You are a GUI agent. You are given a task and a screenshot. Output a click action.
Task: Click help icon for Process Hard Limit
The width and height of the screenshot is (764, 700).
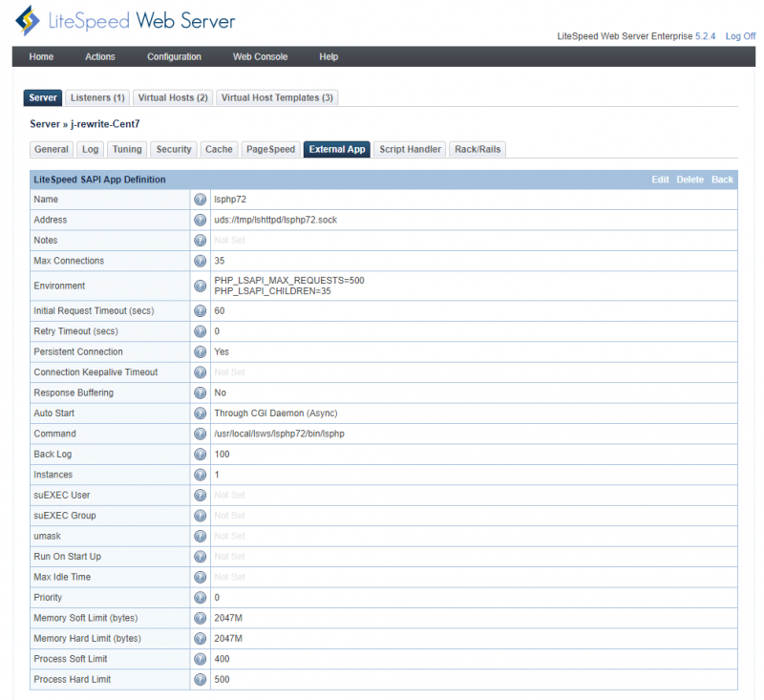pos(201,680)
